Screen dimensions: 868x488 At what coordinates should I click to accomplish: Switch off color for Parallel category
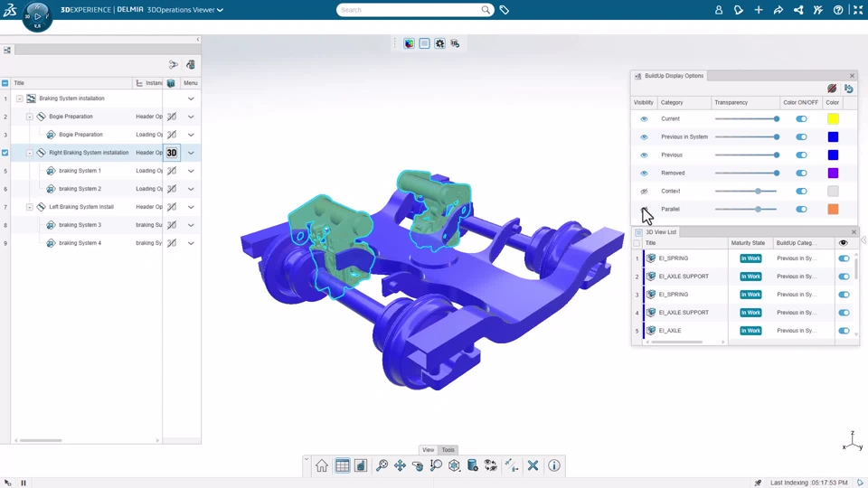pos(801,209)
